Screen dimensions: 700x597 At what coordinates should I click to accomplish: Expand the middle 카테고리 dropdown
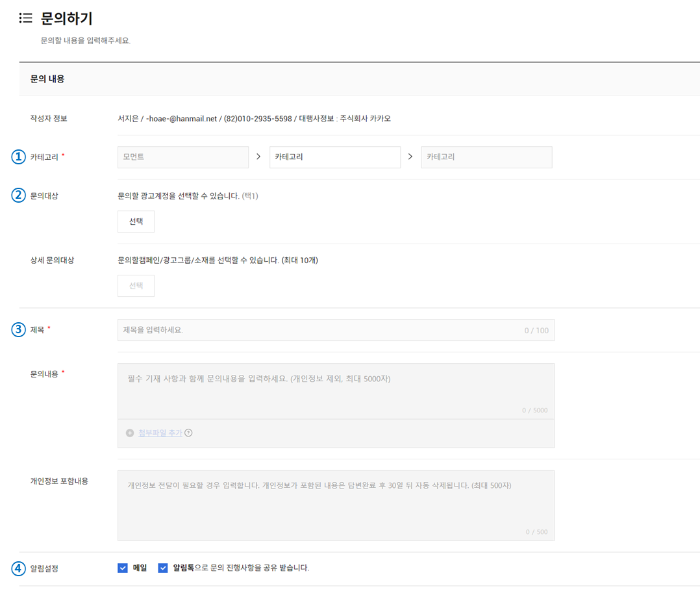pyautogui.click(x=334, y=157)
